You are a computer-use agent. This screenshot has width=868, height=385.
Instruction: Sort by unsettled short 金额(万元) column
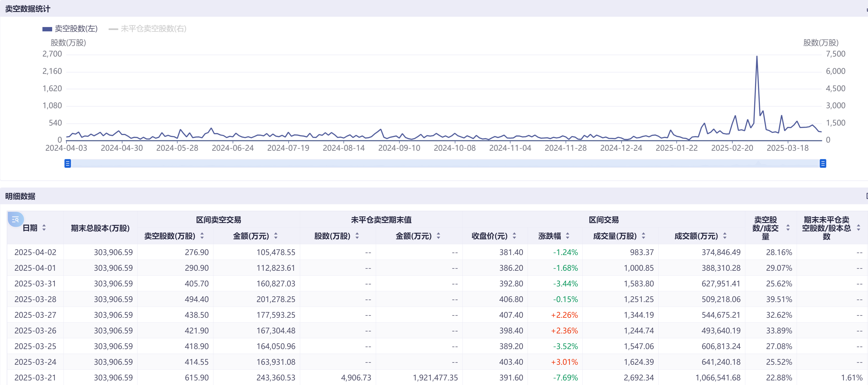[438, 236]
